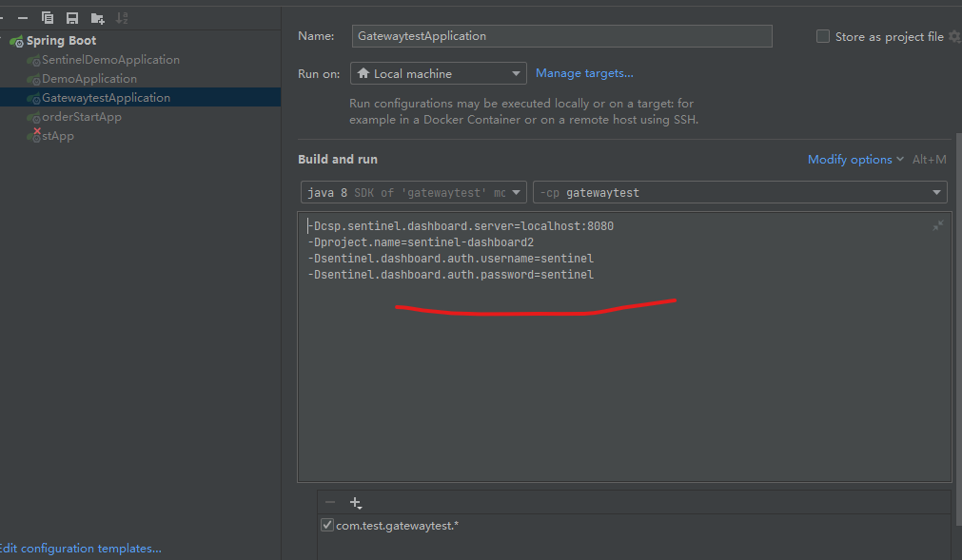Edit the Name field
The height and width of the screenshot is (560, 962).
pos(562,36)
